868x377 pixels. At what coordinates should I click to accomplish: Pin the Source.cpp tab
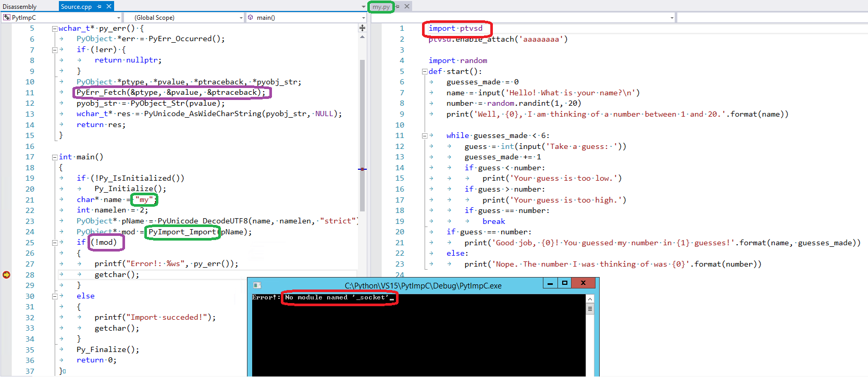pyautogui.click(x=100, y=6)
